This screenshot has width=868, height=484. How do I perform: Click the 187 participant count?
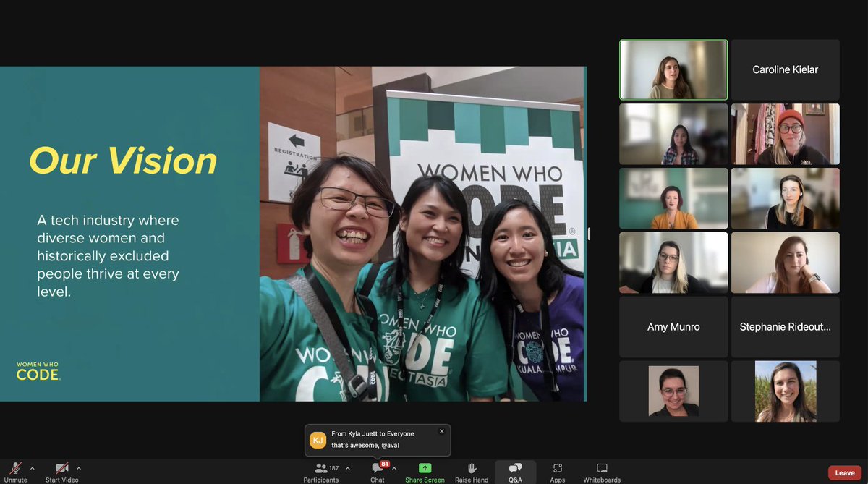(x=334, y=468)
